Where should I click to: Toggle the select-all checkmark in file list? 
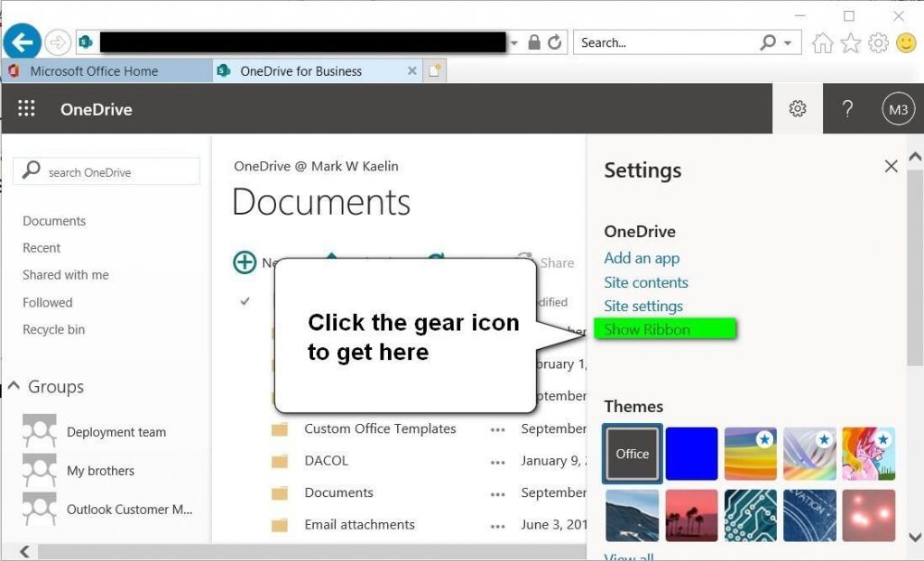coord(245,301)
